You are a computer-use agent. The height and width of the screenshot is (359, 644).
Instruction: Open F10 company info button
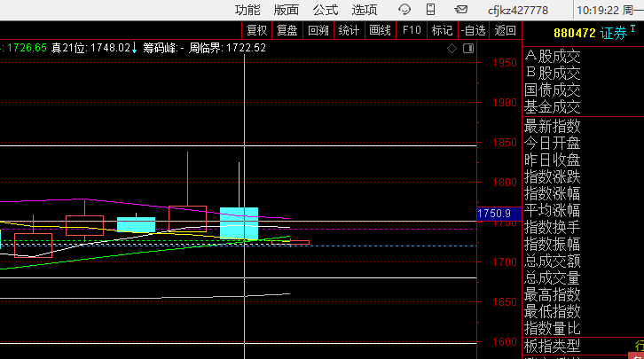click(x=412, y=30)
